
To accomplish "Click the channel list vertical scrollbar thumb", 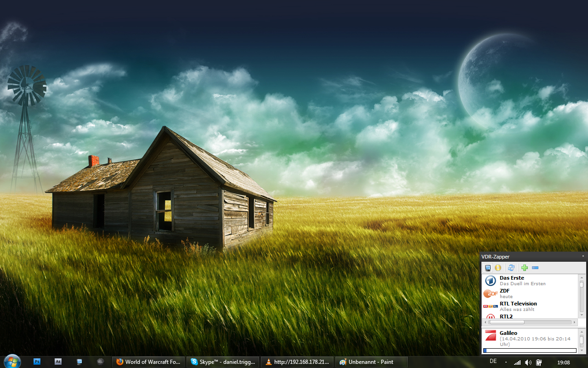I will pos(582,285).
